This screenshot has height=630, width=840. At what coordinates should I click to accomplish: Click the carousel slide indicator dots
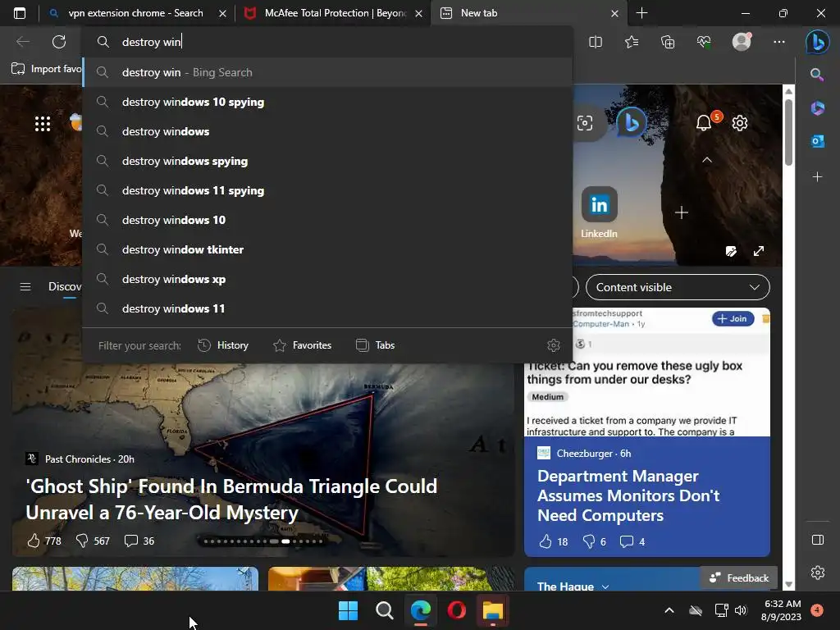[x=263, y=541]
